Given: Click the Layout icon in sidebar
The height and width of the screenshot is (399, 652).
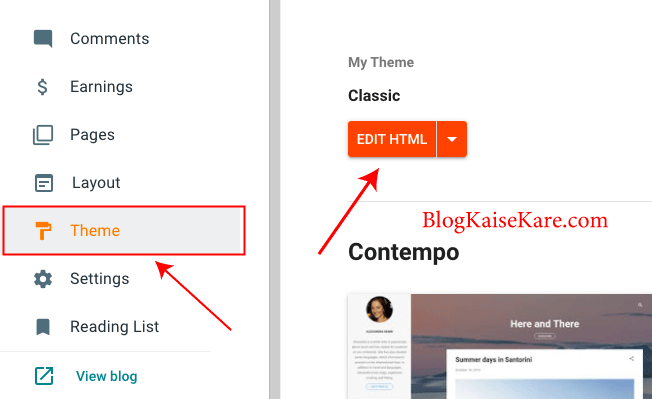Looking at the screenshot, I should 44,183.
